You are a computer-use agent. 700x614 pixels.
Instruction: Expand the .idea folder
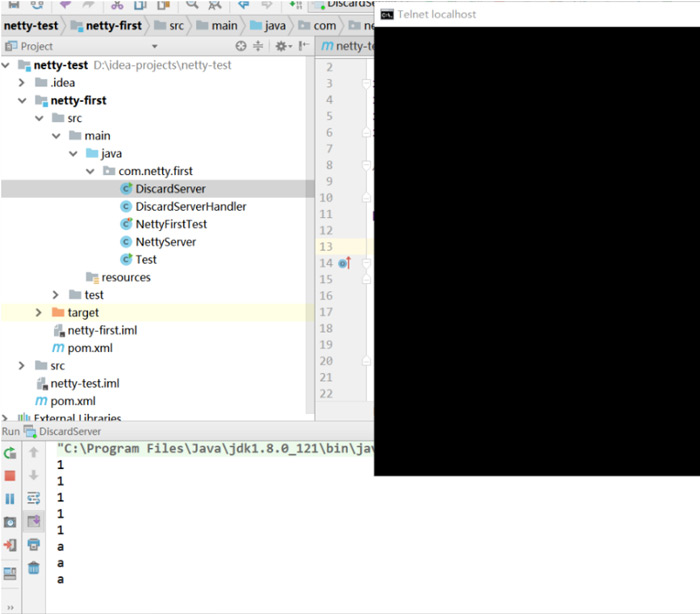coord(21,83)
